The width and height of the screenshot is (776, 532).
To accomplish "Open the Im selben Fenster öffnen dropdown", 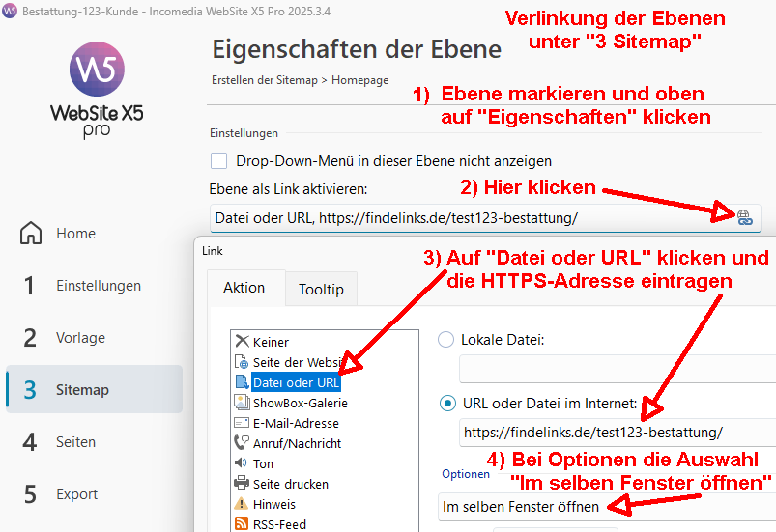I will pyautogui.click(x=599, y=506).
